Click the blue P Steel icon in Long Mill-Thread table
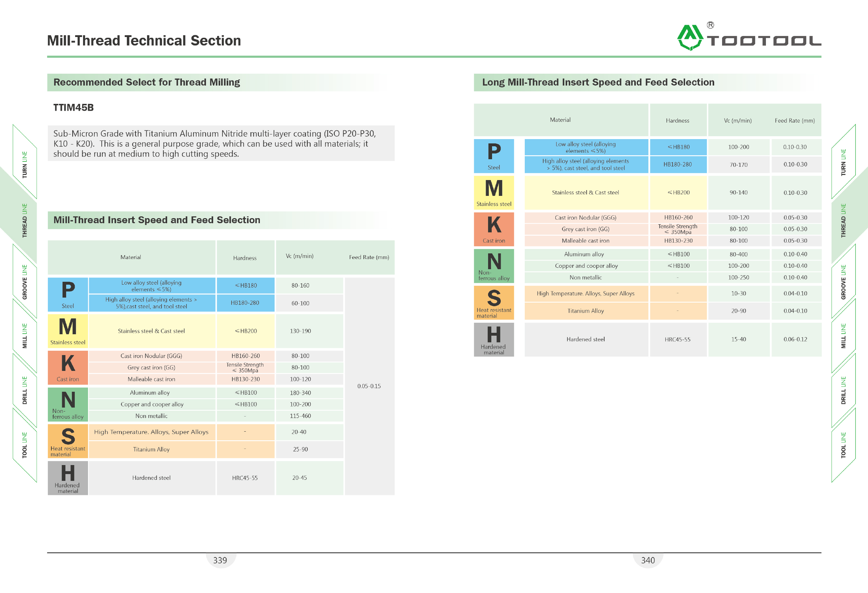 coord(494,156)
